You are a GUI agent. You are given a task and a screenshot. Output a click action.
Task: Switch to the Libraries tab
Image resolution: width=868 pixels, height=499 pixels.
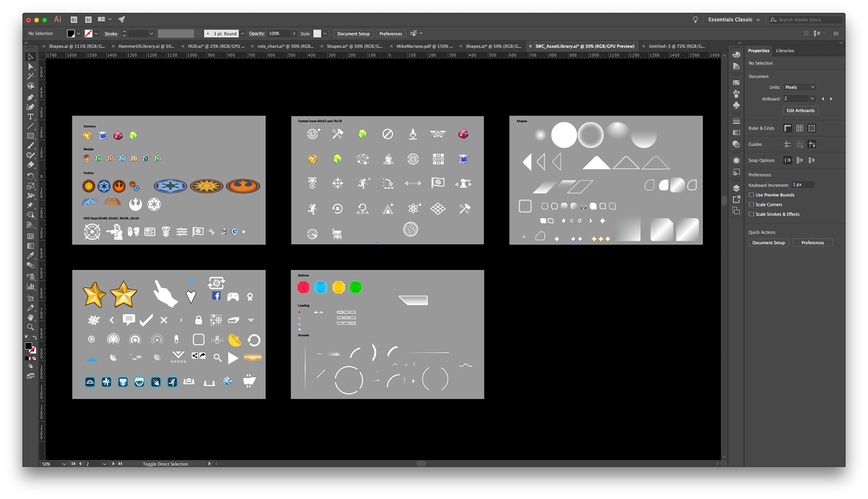[x=785, y=51]
